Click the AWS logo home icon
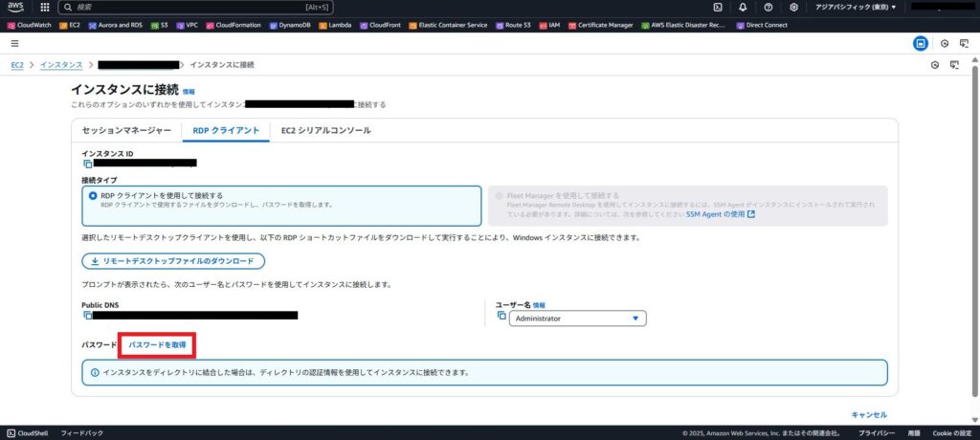 (16, 7)
